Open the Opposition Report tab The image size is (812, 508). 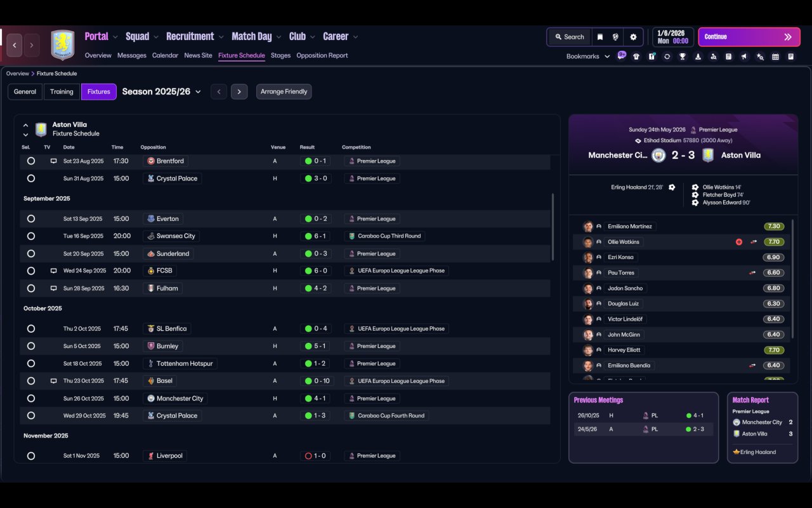322,55
